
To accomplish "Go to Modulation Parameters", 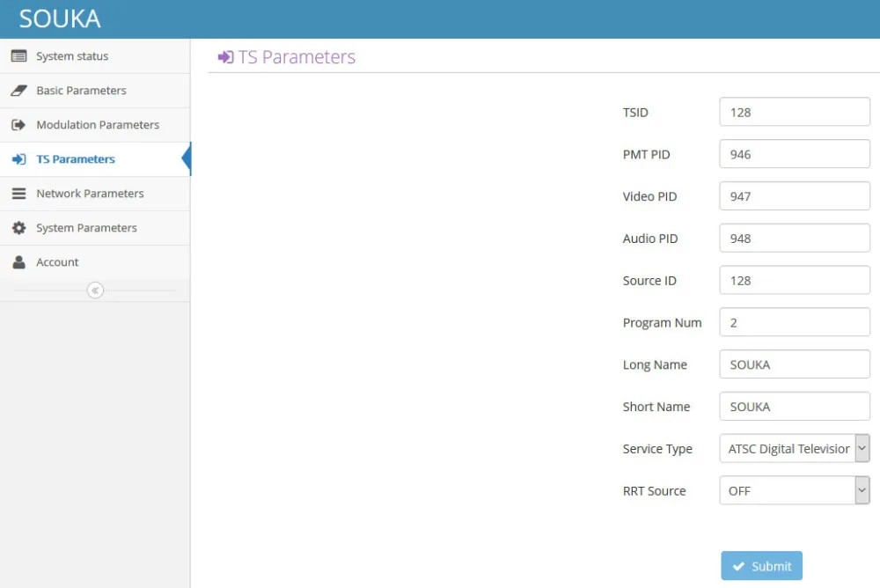I will pyautogui.click(x=95, y=125).
